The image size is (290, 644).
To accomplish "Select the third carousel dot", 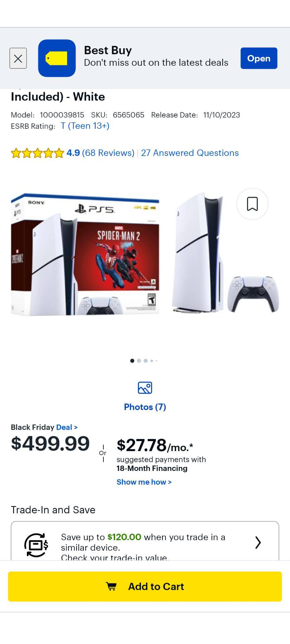I will pyautogui.click(x=145, y=361).
